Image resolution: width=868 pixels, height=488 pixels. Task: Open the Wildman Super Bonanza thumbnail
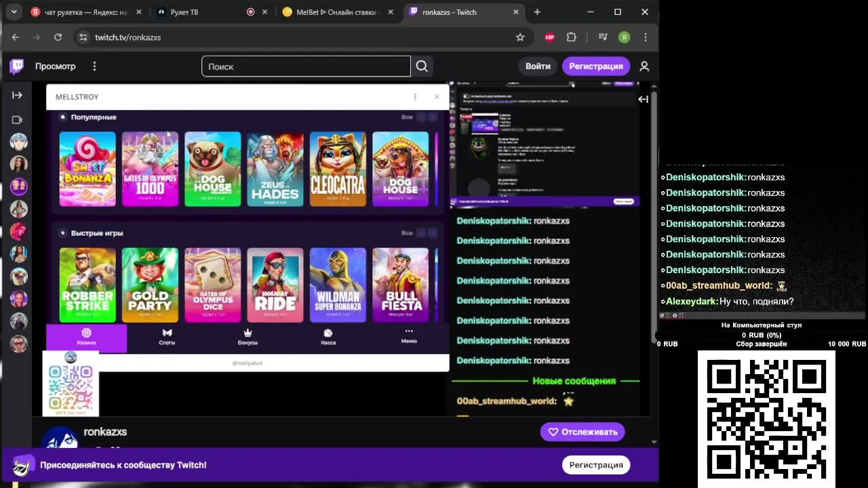338,285
